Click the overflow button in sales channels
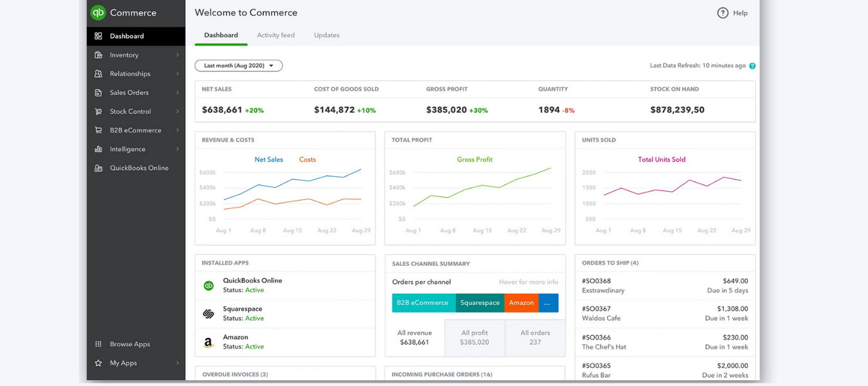868x386 pixels. pyautogui.click(x=548, y=302)
